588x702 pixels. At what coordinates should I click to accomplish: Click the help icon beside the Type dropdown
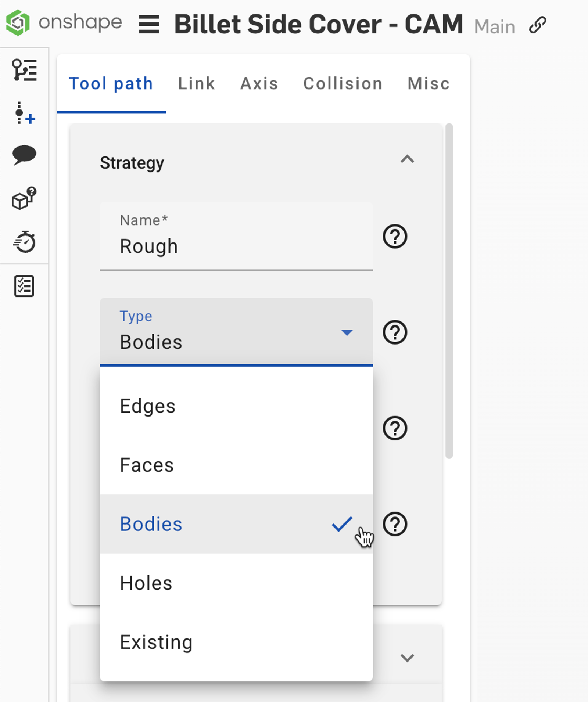pyautogui.click(x=395, y=332)
